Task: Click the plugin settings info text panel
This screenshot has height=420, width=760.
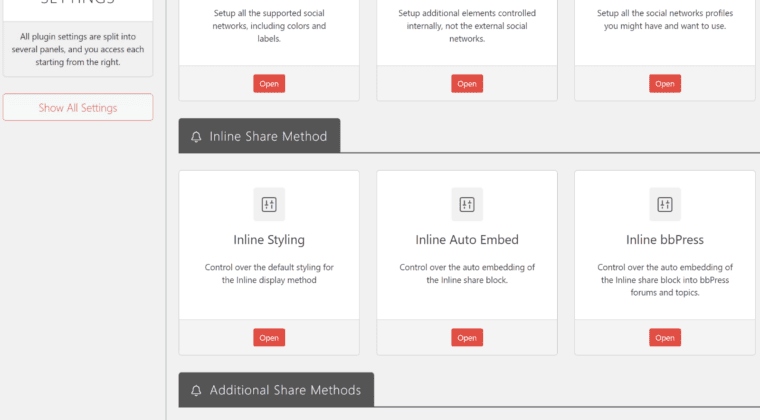Action: point(78,49)
